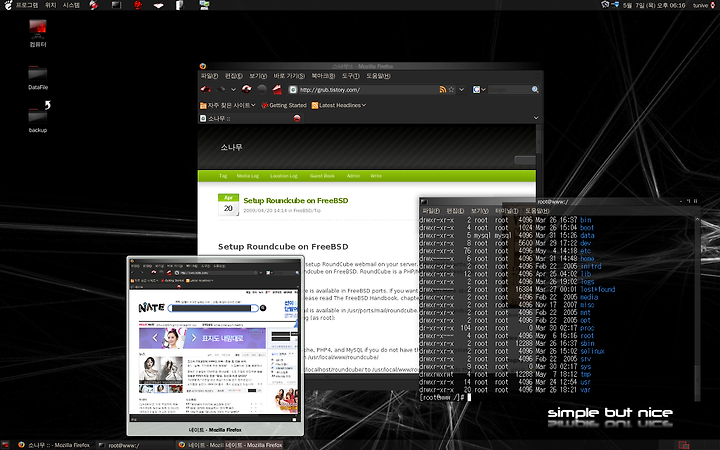The image size is (720, 450).
Task: Open 터미널 menu in the terminal window
Action: (x=506, y=211)
